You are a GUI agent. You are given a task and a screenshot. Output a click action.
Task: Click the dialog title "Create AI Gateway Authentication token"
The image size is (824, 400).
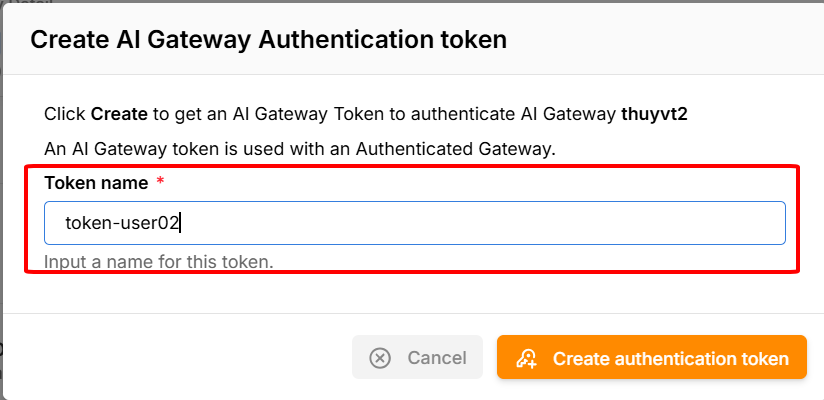pos(268,40)
